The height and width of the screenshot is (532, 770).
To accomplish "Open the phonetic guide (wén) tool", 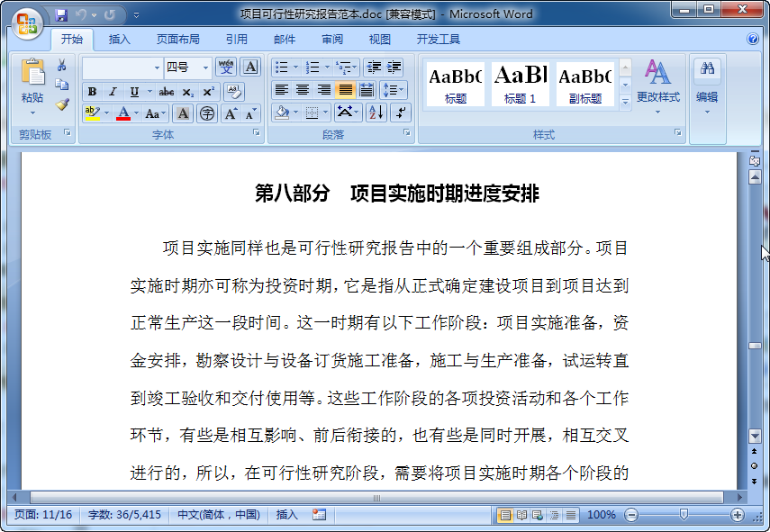I will click(x=226, y=67).
